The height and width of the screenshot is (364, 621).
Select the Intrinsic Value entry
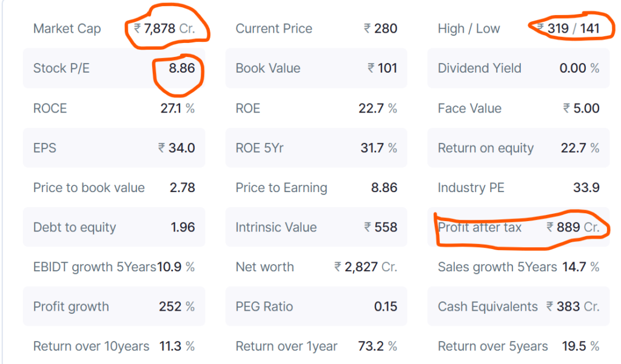316,228
